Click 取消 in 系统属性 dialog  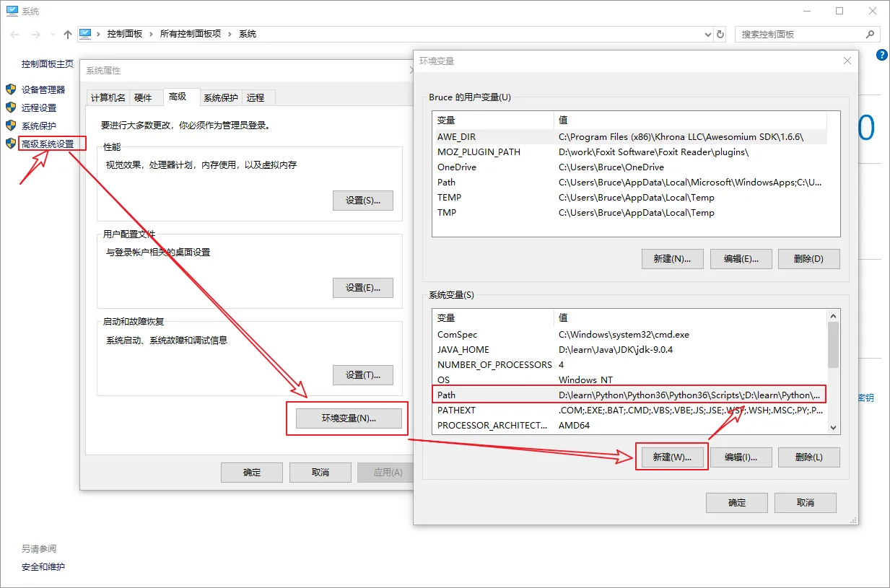pos(320,472)
